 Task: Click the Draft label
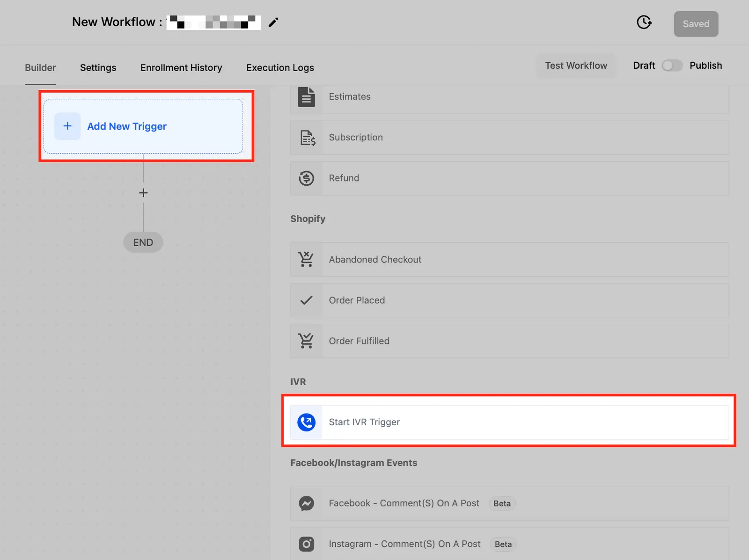(644, 65)
